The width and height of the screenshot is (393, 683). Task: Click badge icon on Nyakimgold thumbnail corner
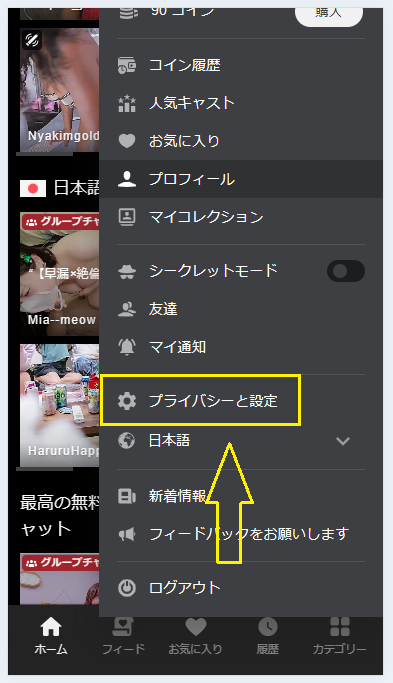tap(32, 40)
